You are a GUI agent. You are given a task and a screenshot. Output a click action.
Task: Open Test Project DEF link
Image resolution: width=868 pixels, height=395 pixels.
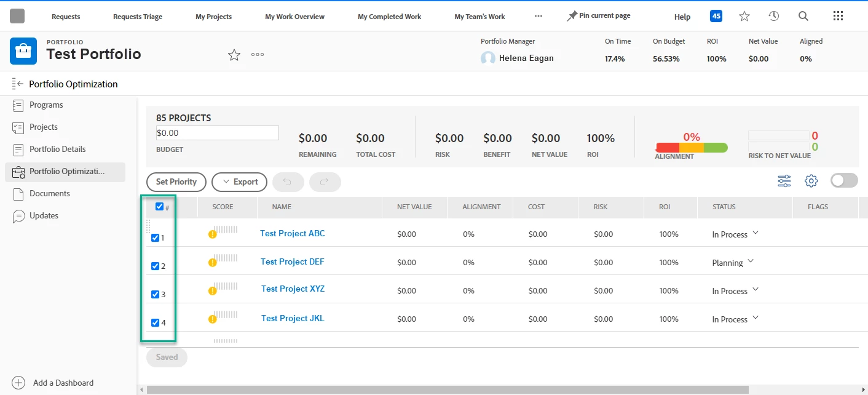coord(293,261)
